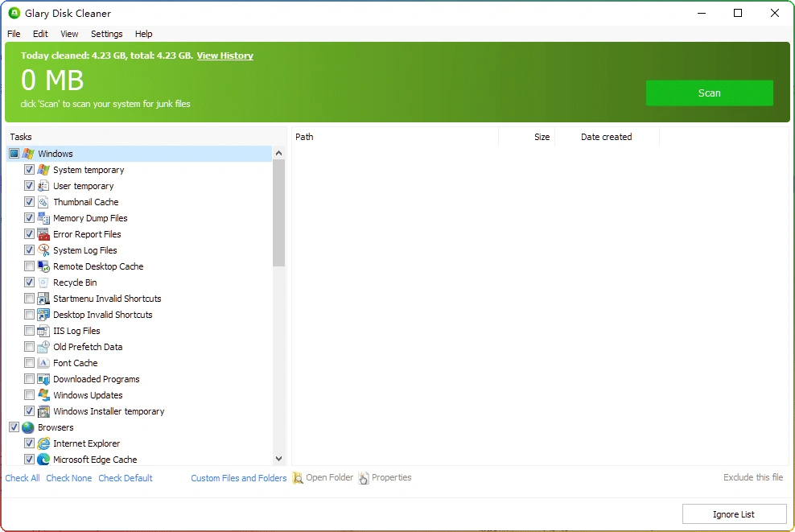This screenshot has width=795, height=532.
Task: Click the Memory Dump Files icon
Action: pyautogui.click(x=43, y=217)
